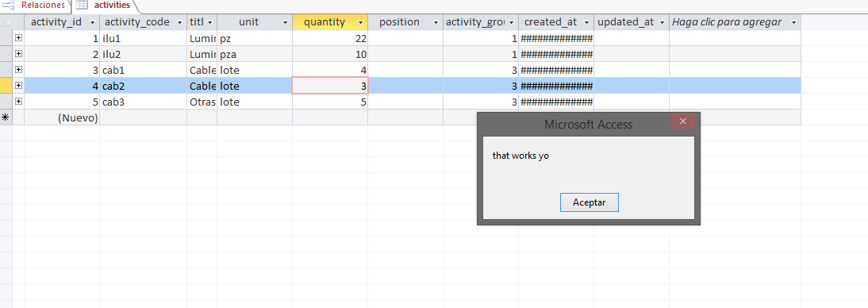Open the unit column filter dropdown

click(286, 23)
